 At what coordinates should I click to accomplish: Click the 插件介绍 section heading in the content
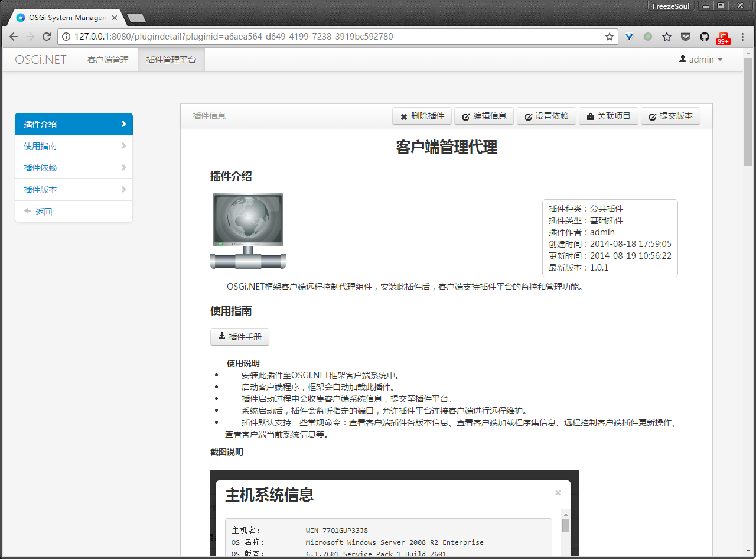(231, 176)
